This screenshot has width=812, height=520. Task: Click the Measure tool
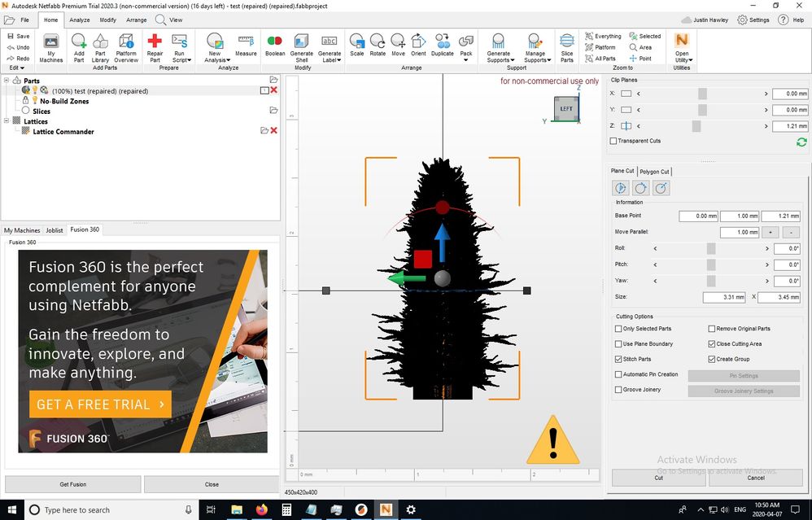tap(246, 46)
